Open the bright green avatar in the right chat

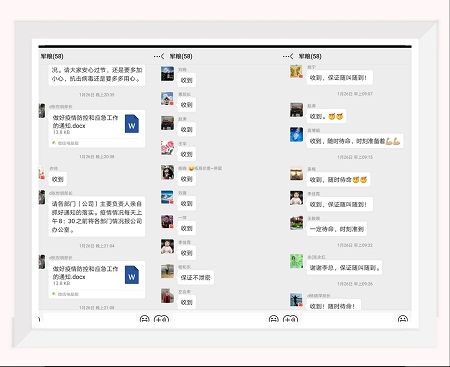tap(296, 261)
